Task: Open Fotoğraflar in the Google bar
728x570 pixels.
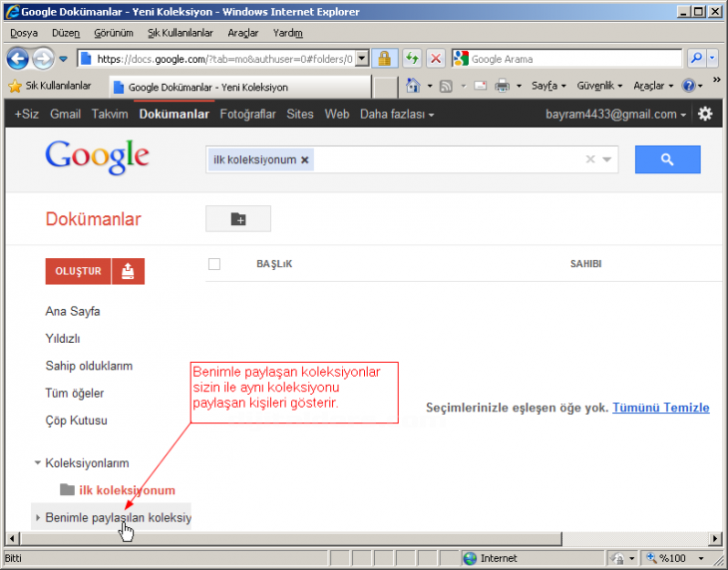Action: click(248, 114)
